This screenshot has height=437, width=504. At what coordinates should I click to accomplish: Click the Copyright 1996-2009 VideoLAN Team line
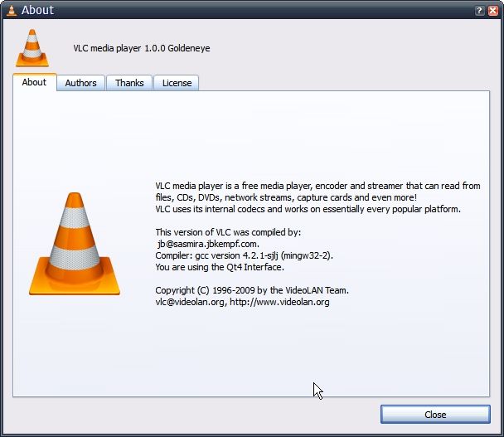click(252, 290)
